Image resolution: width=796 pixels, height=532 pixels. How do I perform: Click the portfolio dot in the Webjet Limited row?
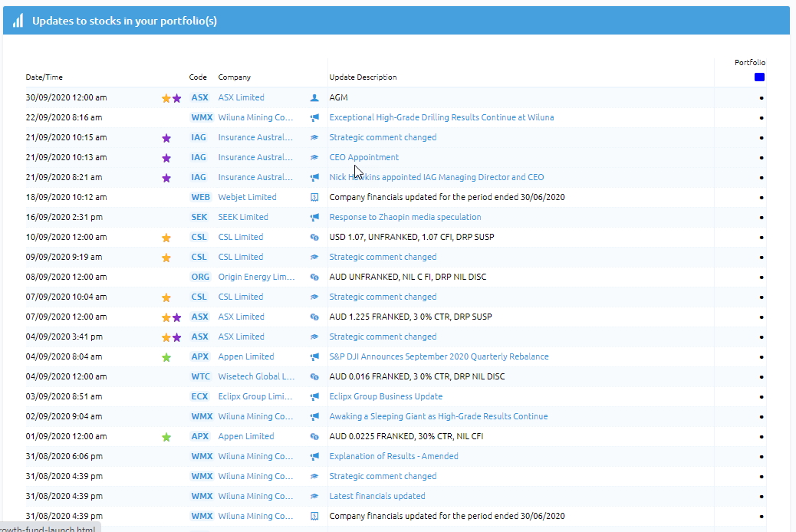pyautogui.click(x=761, y=198)
